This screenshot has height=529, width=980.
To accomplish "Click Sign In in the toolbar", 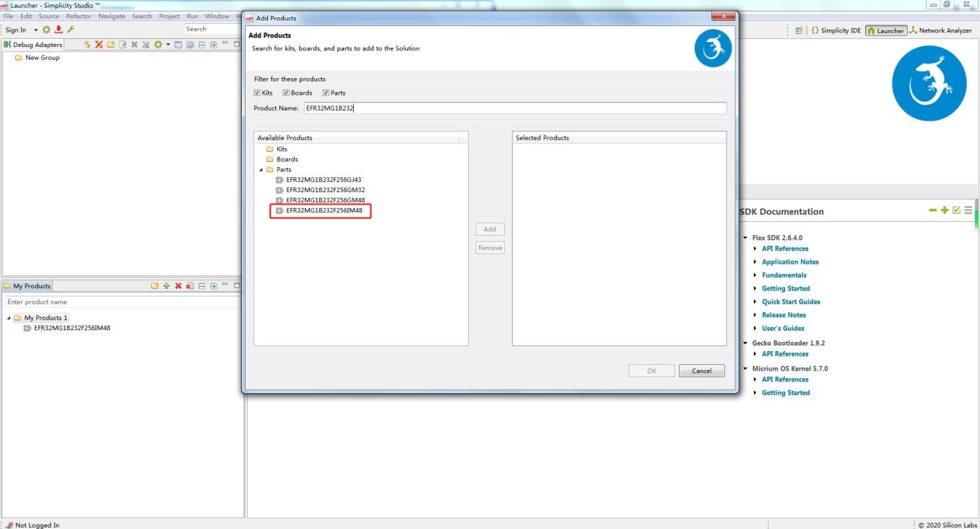I will point(16,30).
